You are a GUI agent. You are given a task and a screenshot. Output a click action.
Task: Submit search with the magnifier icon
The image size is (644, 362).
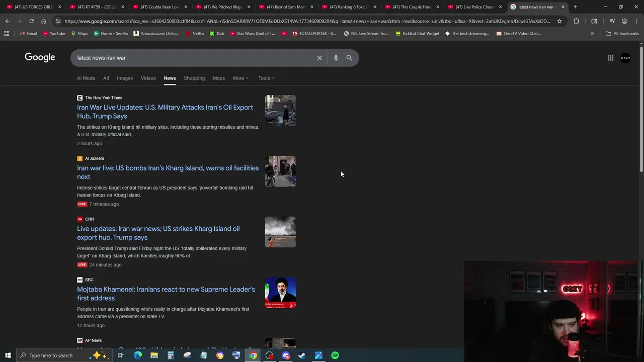point(349,58)
